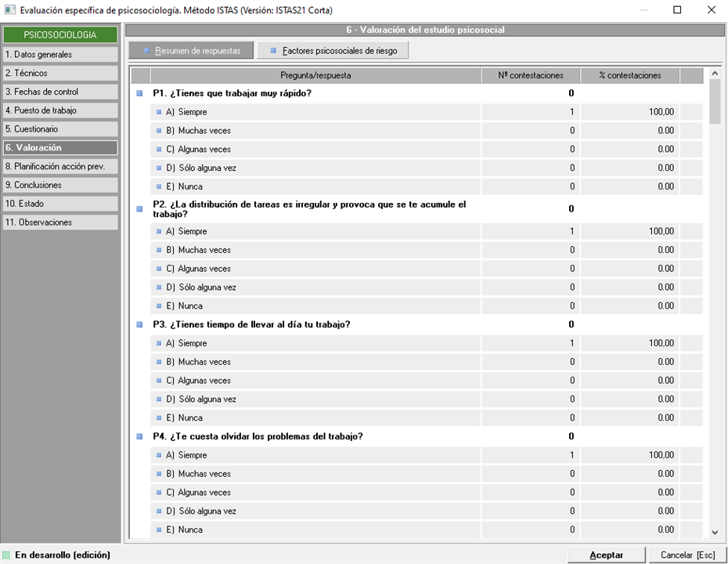Image resolution: width=728 pixels, height=564 pixels.
Task: Select 1. Datos generales in the sidebar
Action: (59, 55)
